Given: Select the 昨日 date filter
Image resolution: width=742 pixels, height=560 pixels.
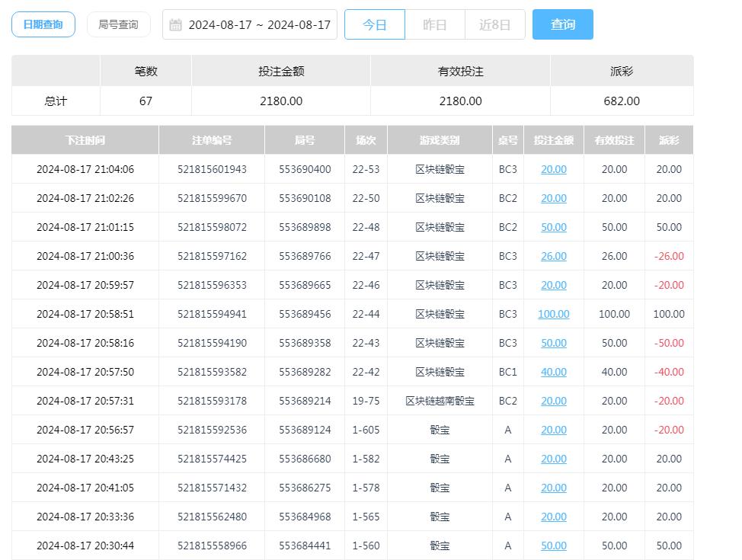Looking at the screenshot, I should 434,24.
